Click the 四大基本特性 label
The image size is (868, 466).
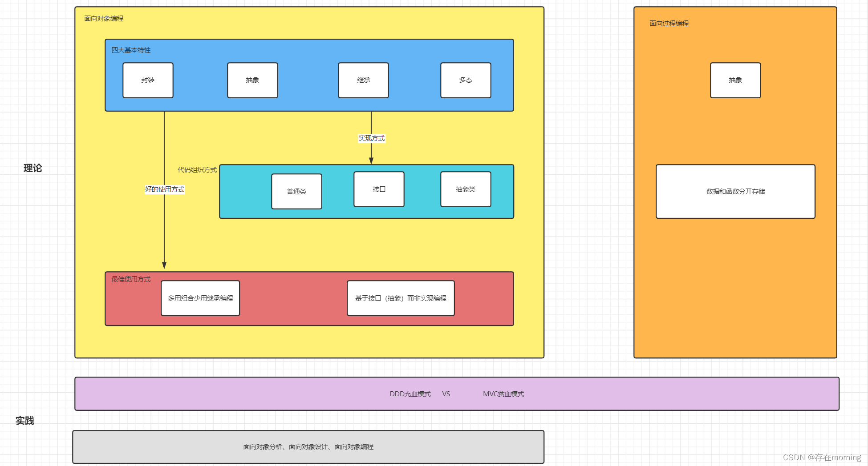click(131, 50)
